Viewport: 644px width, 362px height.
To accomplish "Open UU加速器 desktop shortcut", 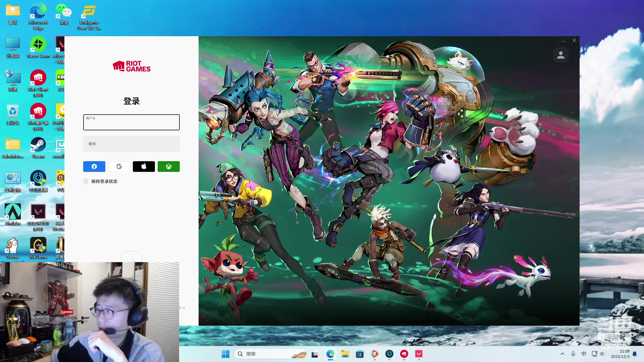I will click(x=38, y=182).
